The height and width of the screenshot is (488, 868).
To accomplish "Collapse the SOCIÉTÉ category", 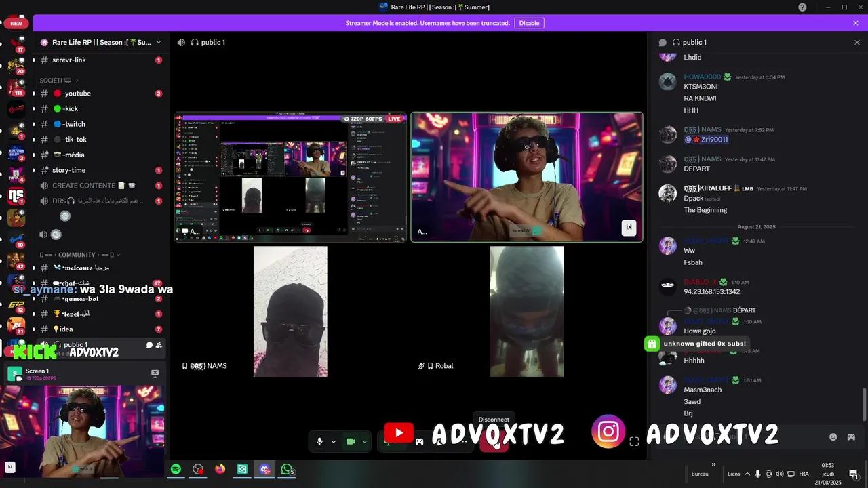I will [x=58, y=80].
